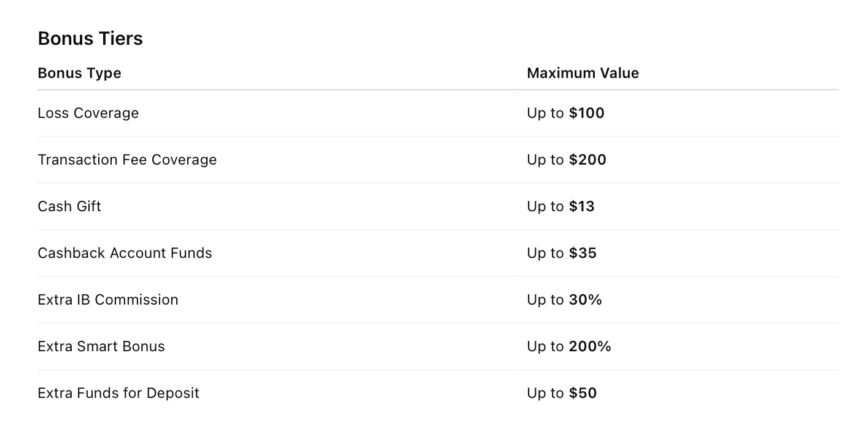Click the $35 cashback amount
This screenshot has height=436, width=868.
(x=583, y=253)
